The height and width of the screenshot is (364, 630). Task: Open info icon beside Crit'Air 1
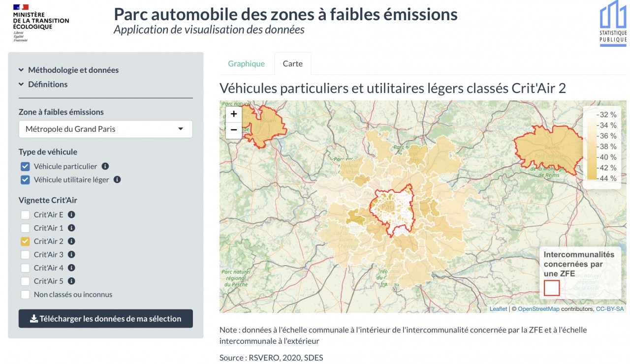click(x=71, y=228)
